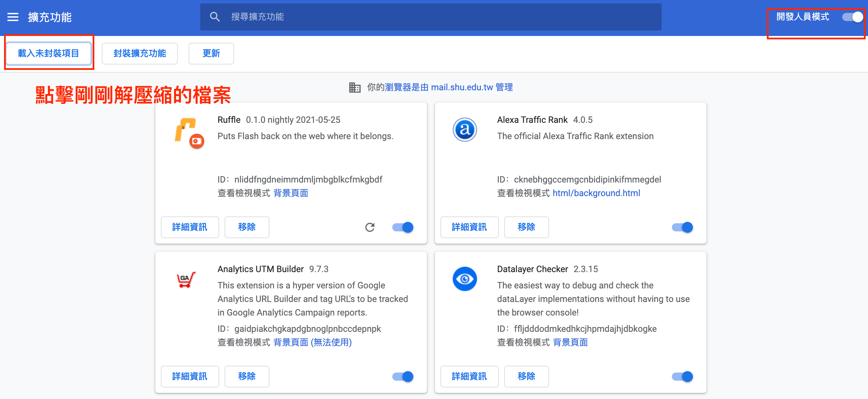The image size is (868, 399).
Task: Open the extensions page hamburger menu
Action: click(12, 17)
